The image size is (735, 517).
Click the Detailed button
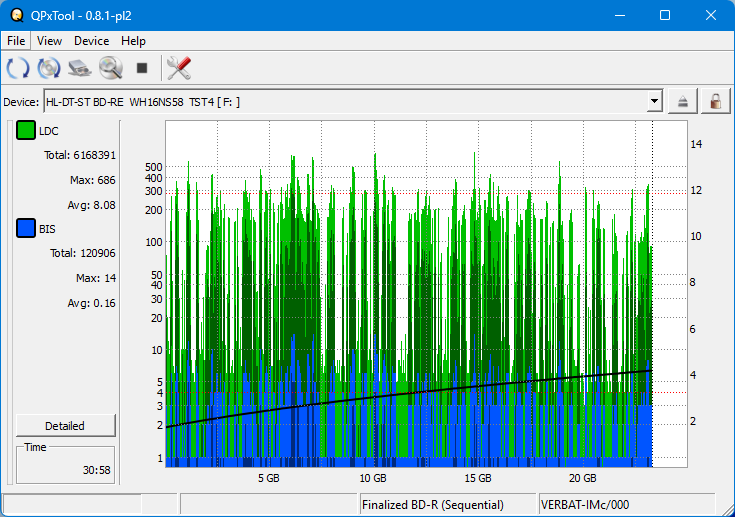click(x=65, y=426)
